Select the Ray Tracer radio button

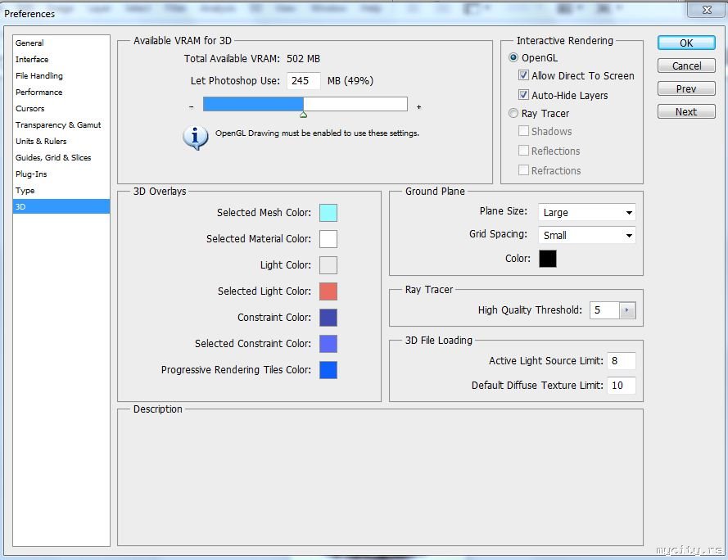coord(513,113)
